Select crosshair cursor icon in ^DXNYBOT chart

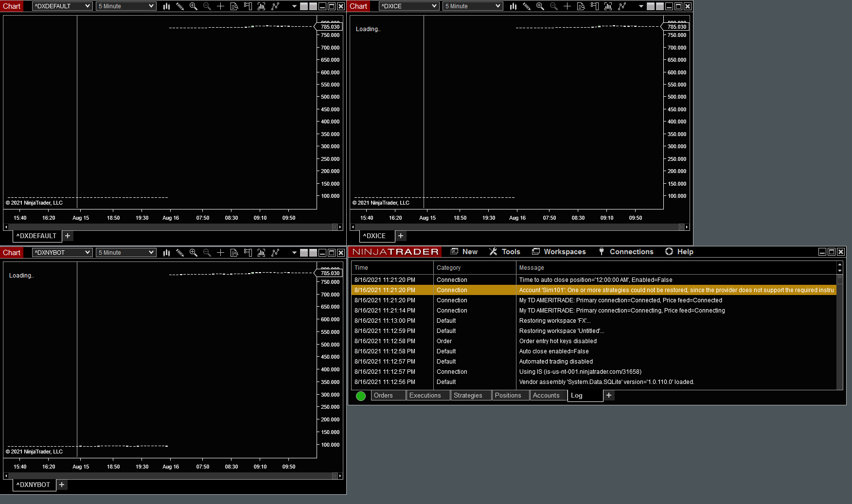click(x=221, y=253)
